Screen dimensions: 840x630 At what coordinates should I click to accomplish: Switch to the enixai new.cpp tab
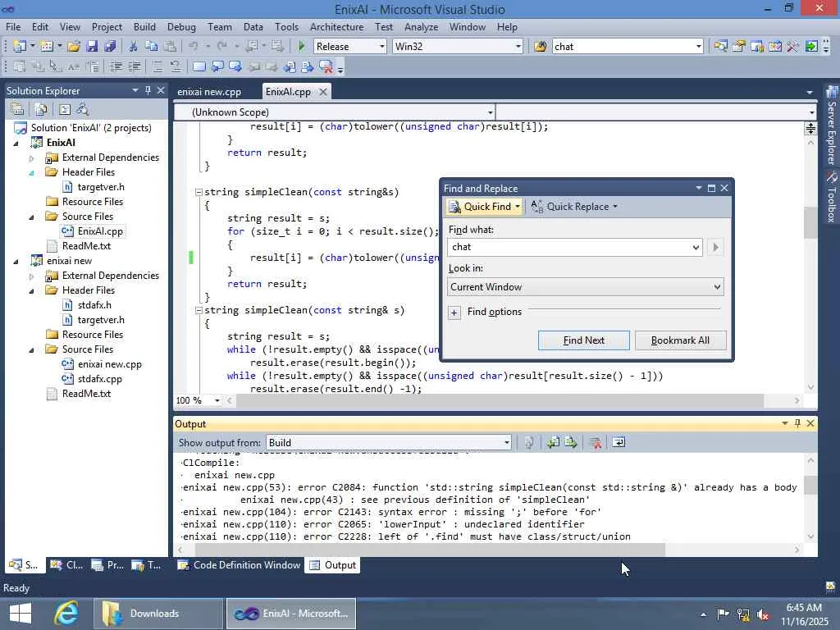click(209, 92)
